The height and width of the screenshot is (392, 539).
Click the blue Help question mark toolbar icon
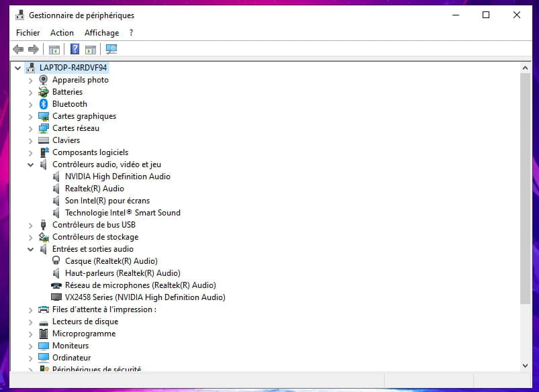pos(75,49)
